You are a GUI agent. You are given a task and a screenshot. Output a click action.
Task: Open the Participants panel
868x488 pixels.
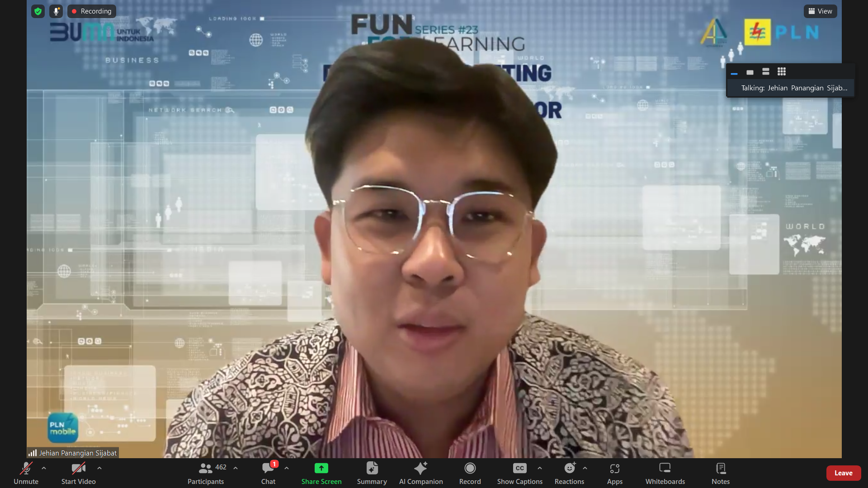coord(206,473)
